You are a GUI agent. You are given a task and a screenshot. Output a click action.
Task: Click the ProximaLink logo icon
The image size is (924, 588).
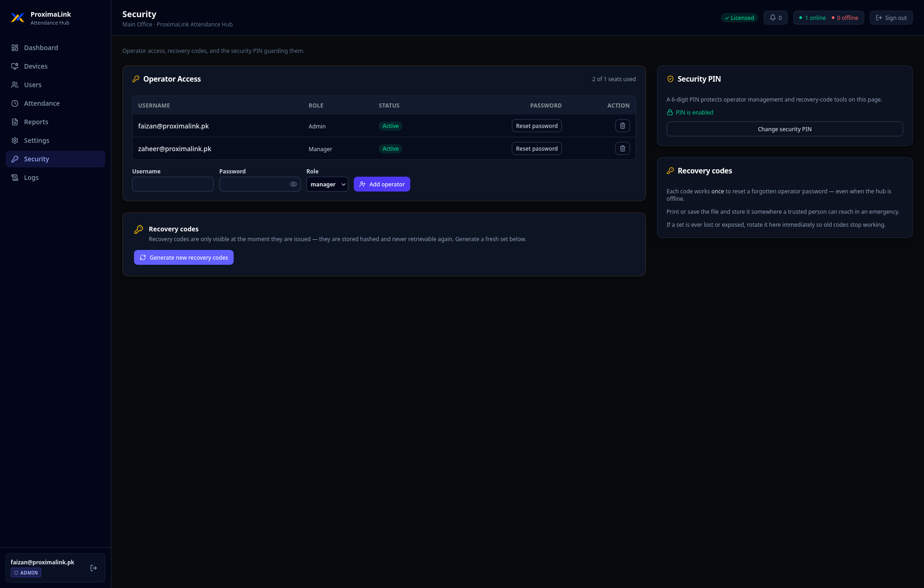(x=18, y=18)
